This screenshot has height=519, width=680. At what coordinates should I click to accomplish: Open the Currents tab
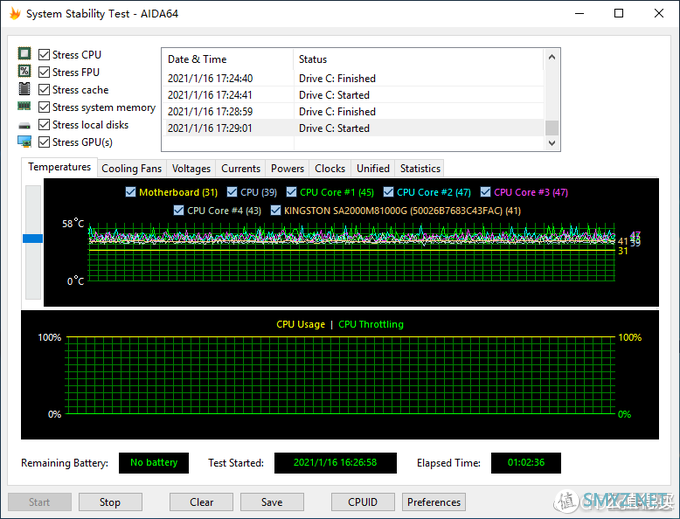pyautogui.click(x=241, y=168)
